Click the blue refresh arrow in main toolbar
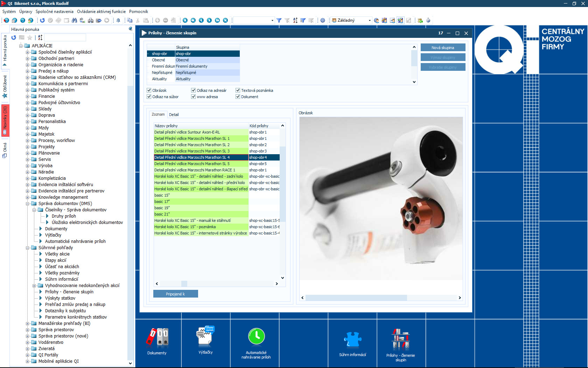The image size is (588, 368). 42,20
